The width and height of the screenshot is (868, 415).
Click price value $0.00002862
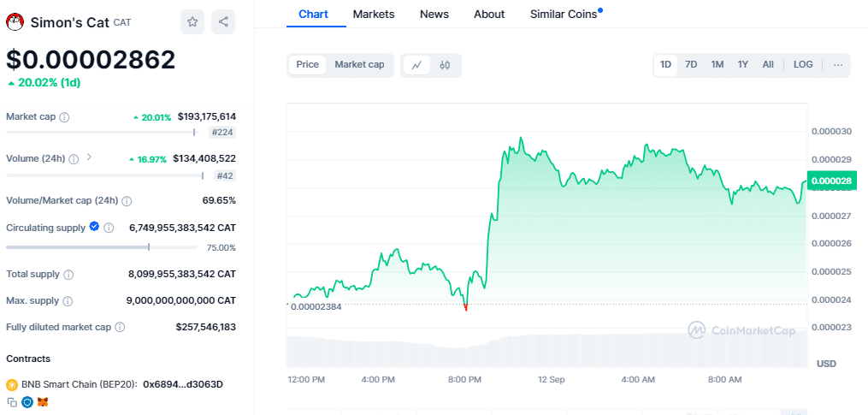point(91,59)
